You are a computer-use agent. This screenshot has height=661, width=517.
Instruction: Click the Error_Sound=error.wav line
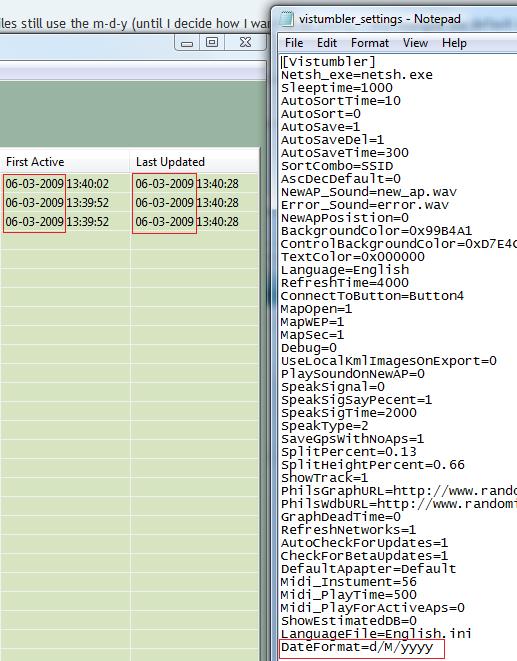tap(365, 205)
